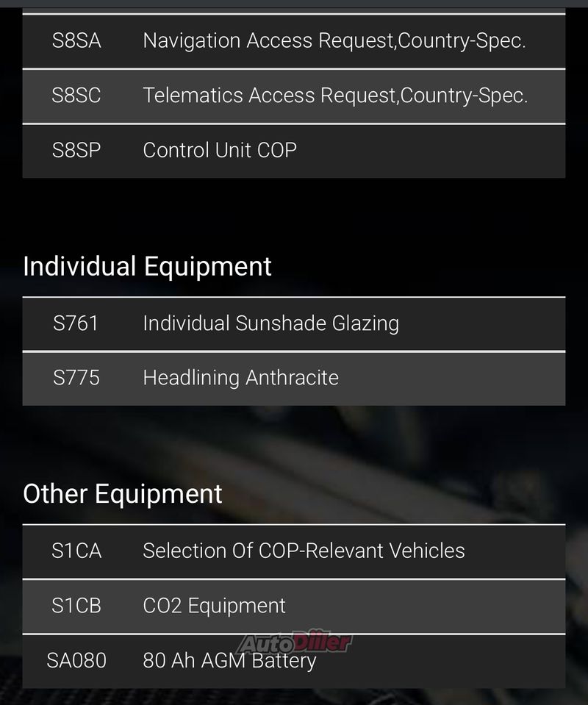Select the S1CA option code
Image resolution: width=588 pixels, height=705 pixels.
(76, 551)
